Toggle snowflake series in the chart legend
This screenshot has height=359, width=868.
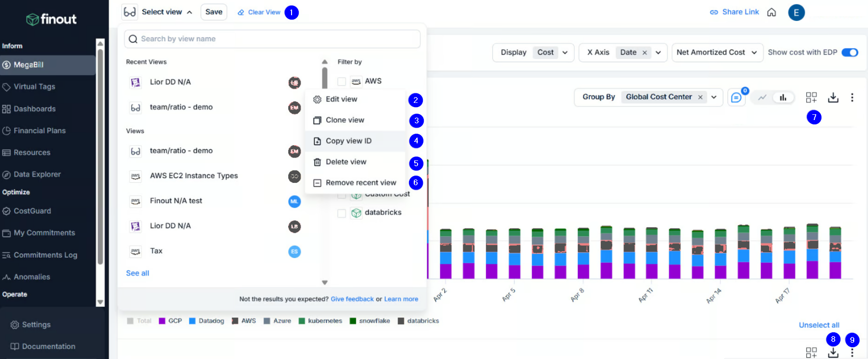370,321
